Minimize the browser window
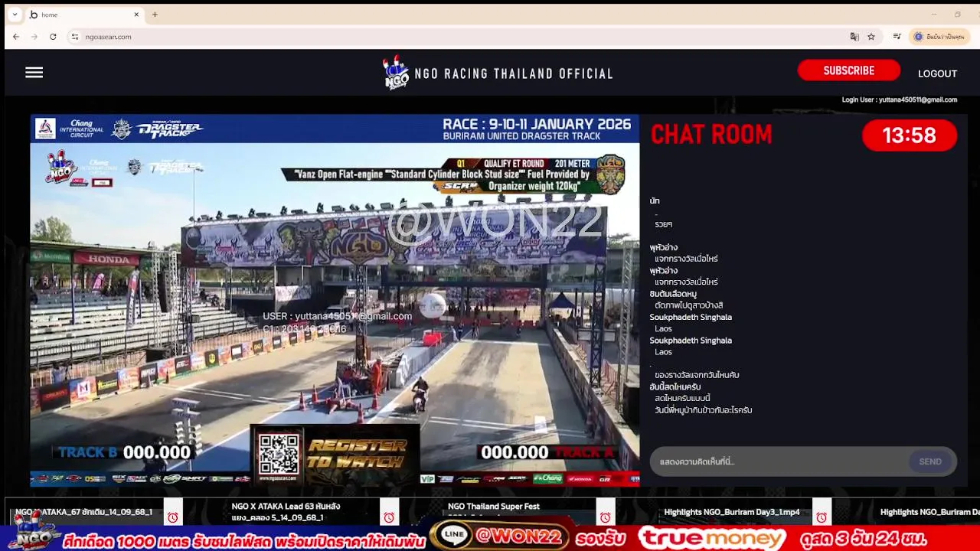The width and height of the screenshot is (980, 551). pyautogui.click(x=934, y=15)
